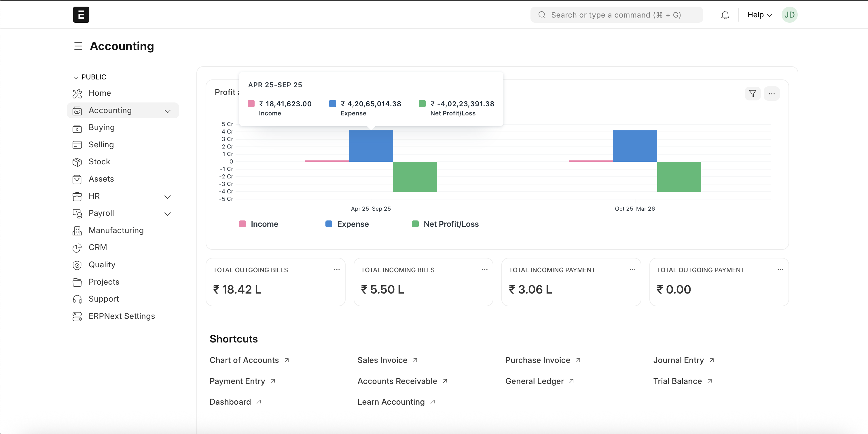Open the Stock module icon
The image size is (868, 434).
point(77,162)
